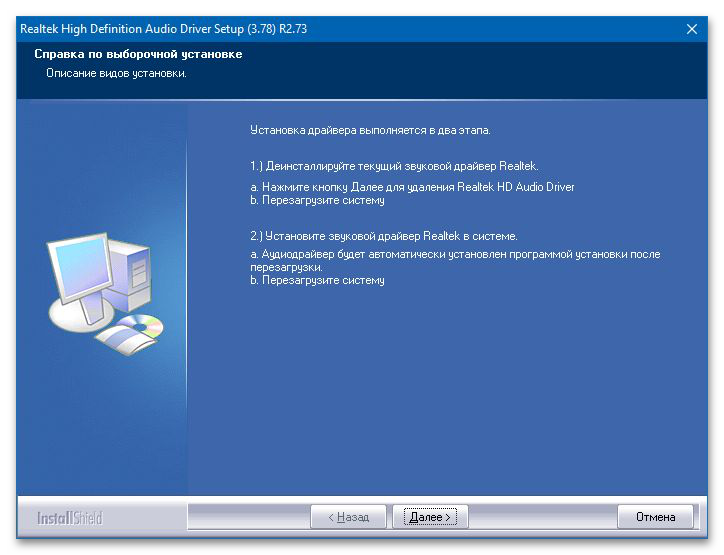Click step '2.) Установите звуковой драйвер Realtek в системе.'
Image resolution: width=724 pixels, height=555 pixels.
384,236
